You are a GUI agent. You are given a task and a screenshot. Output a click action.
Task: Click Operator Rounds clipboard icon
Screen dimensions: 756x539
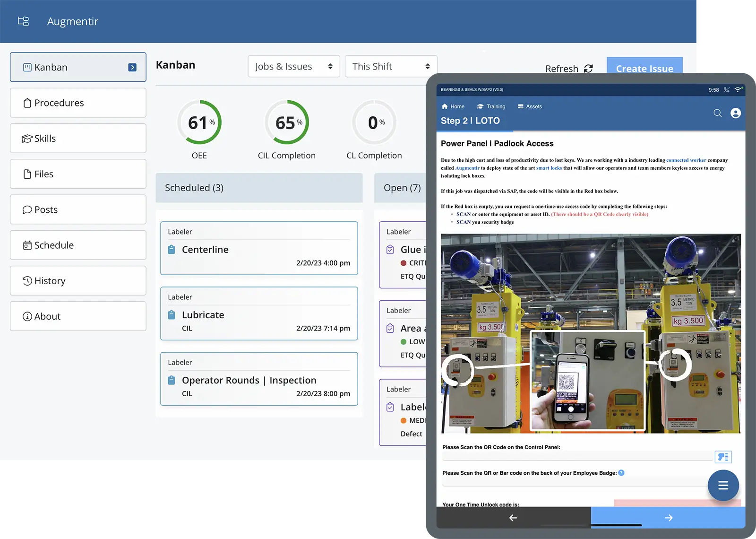click(172, 380)
